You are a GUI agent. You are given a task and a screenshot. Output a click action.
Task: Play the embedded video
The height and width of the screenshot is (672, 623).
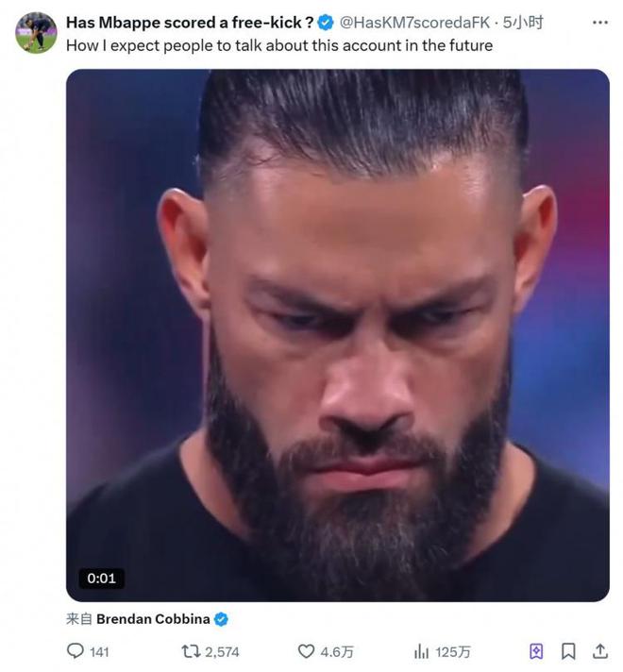point(337,335)
